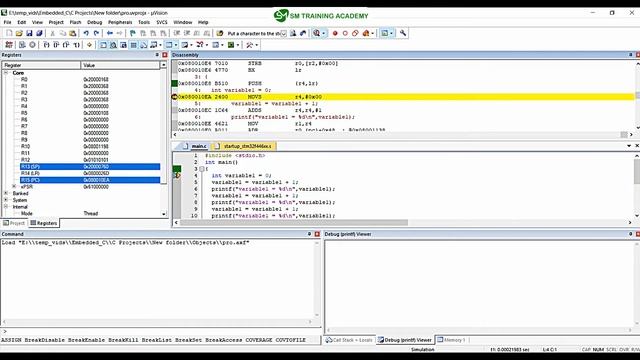This screenshot has height=360, width=640.
Task: Open Find in Files
Action: coord(220,33)
